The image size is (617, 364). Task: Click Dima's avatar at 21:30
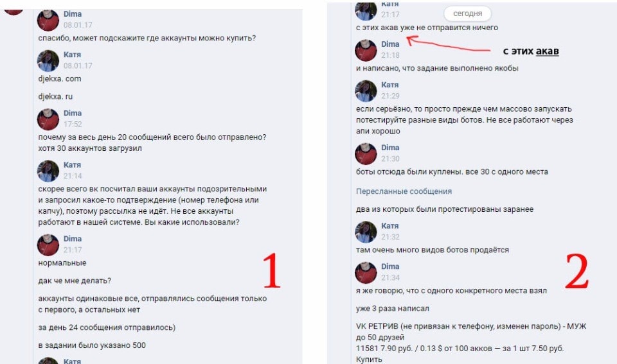coord(366,153)
